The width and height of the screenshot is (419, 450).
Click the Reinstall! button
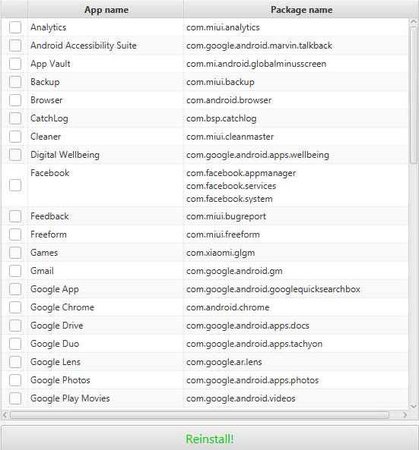tap(209, 438)
